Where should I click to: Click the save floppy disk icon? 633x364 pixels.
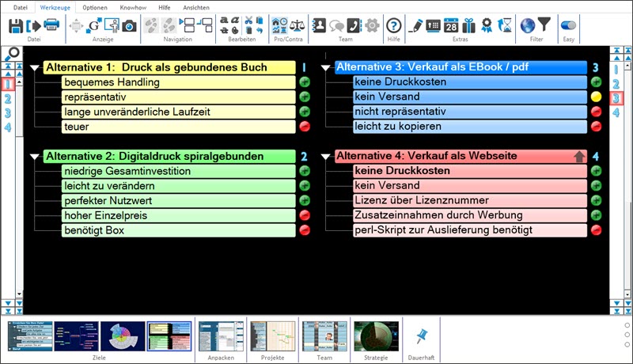[16, 25]
